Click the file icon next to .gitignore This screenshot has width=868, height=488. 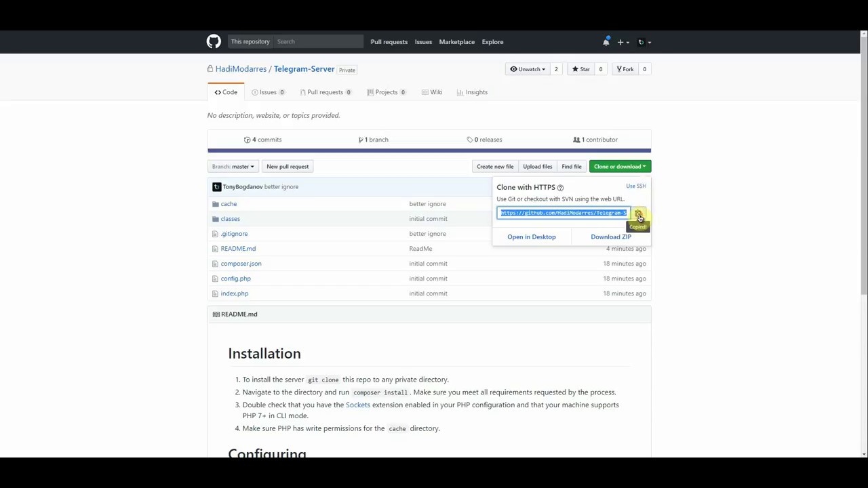215,234
